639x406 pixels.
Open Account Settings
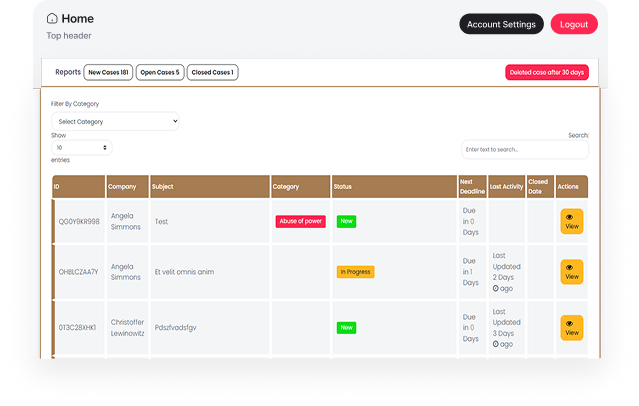[501, 24]
